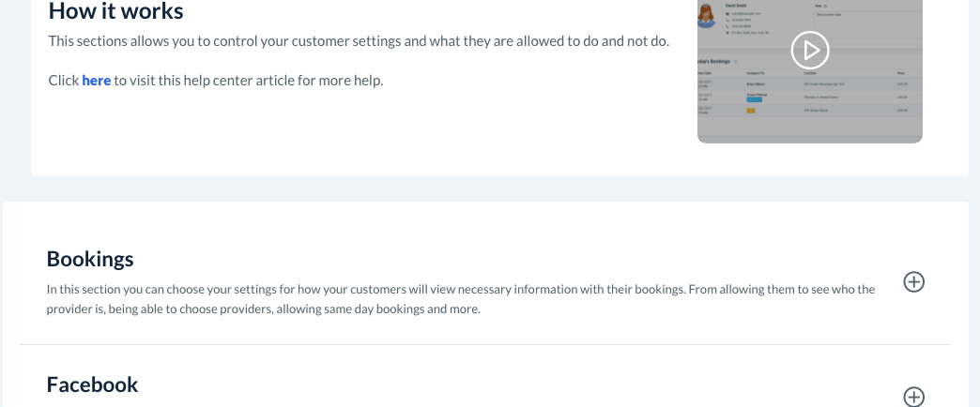
Task: Click the yellow status tag in preview
Action: point(751,111)
